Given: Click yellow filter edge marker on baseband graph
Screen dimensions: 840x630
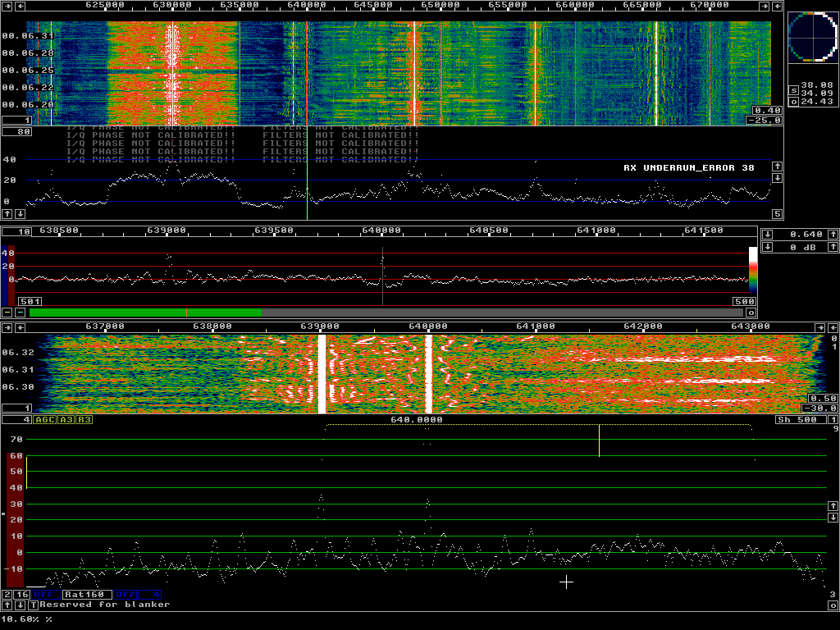Looking at the screenshot, I should pos(599,441).
